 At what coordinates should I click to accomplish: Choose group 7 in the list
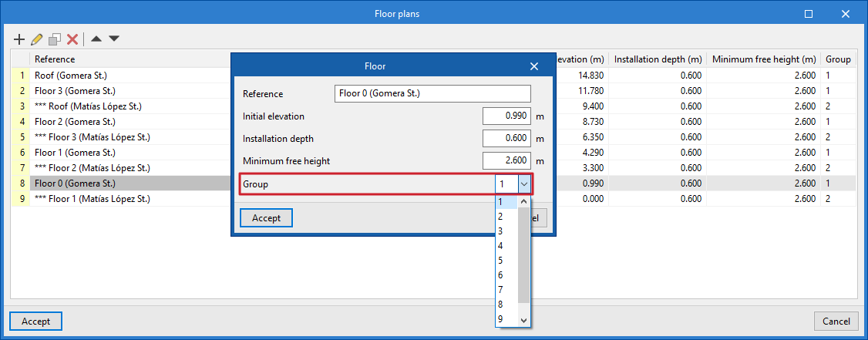click(x=500, y=290)
